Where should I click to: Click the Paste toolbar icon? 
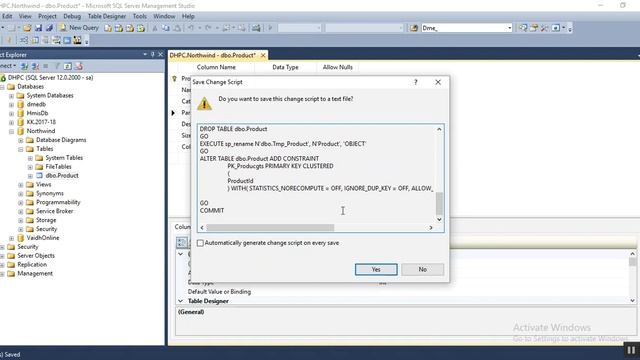click(x=177, y=28)
